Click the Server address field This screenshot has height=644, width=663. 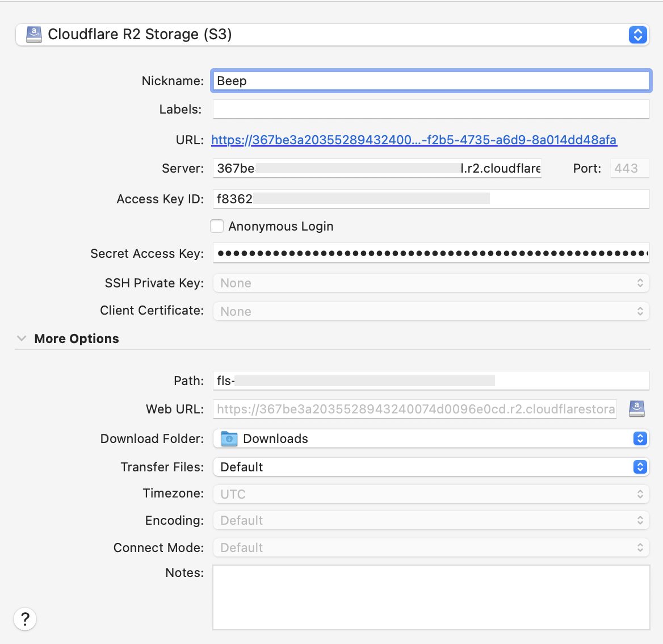pos(377,169)
